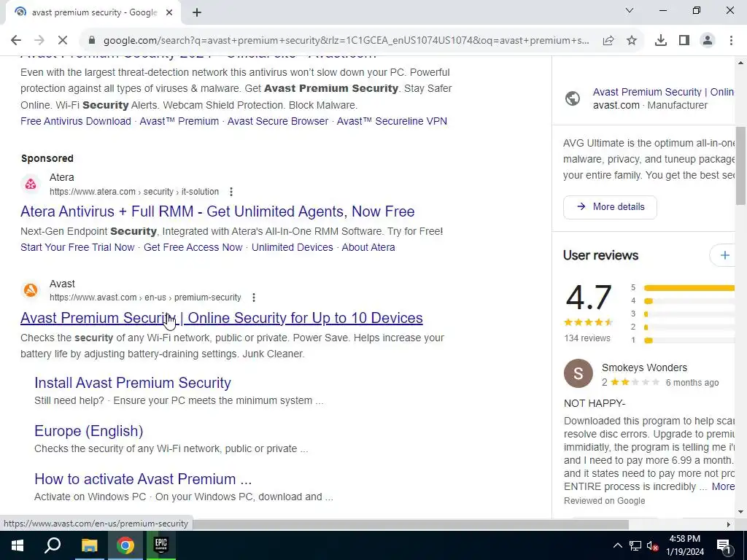Go back with the browser back arrow
The width and height of the screenshot is (747, 560).
[16, 41]
